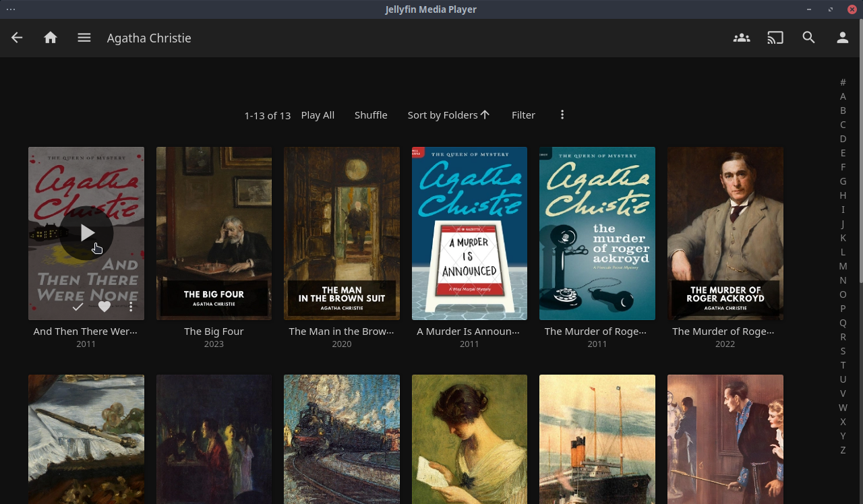Open 'A Murder Is Announ…' title link

[x=469, y=332]
